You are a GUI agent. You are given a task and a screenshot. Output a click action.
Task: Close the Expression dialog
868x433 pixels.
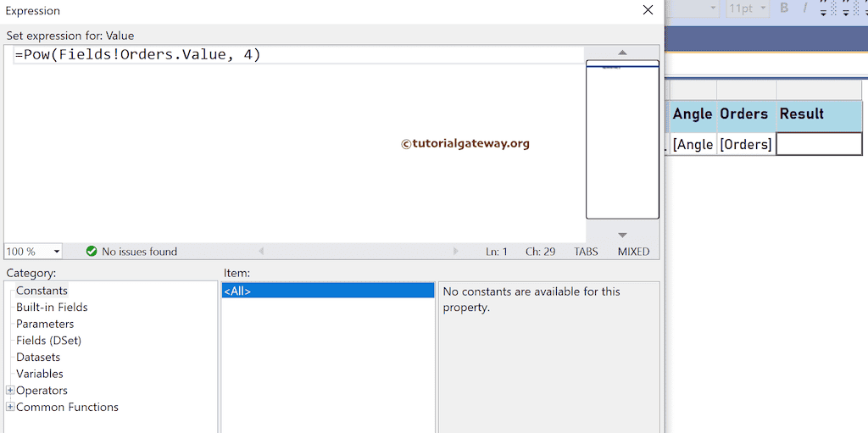point(647,10)
